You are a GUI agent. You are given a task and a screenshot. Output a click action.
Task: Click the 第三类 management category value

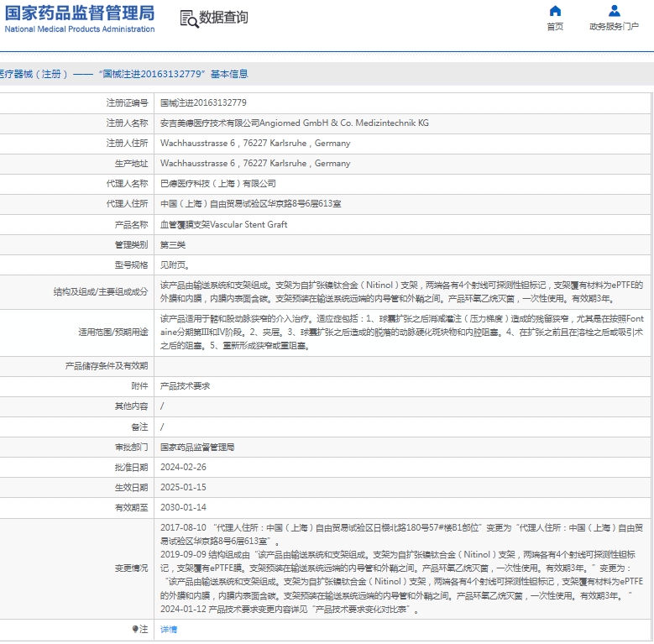tap(173, 245)
